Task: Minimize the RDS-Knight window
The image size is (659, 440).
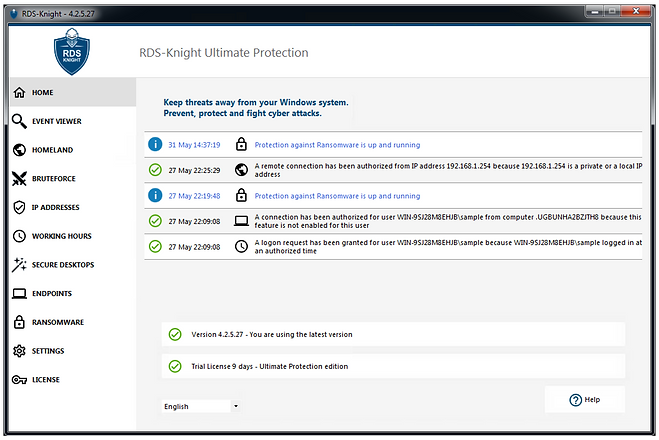Action: 595,11
